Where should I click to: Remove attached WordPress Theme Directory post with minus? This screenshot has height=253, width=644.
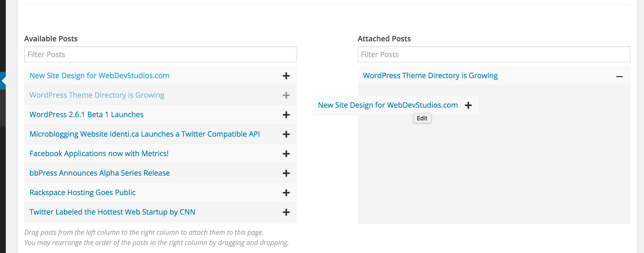[x=619, y=77]
